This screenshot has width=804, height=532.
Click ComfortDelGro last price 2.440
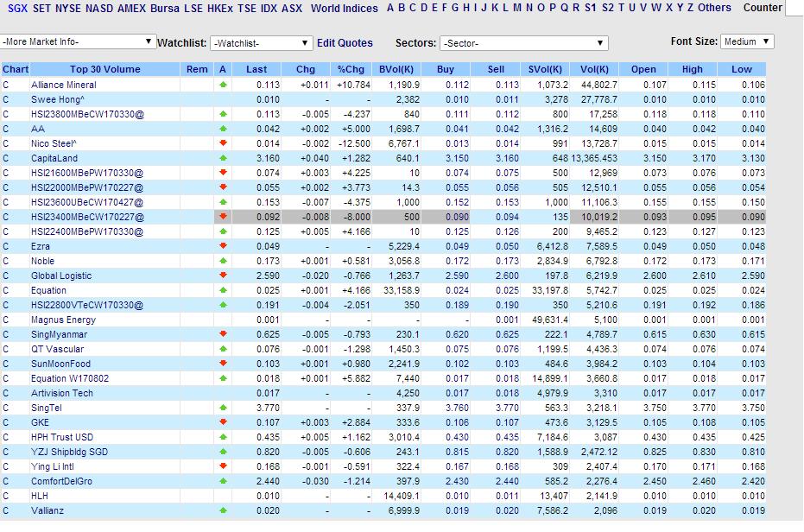click(x=269, y=481)
